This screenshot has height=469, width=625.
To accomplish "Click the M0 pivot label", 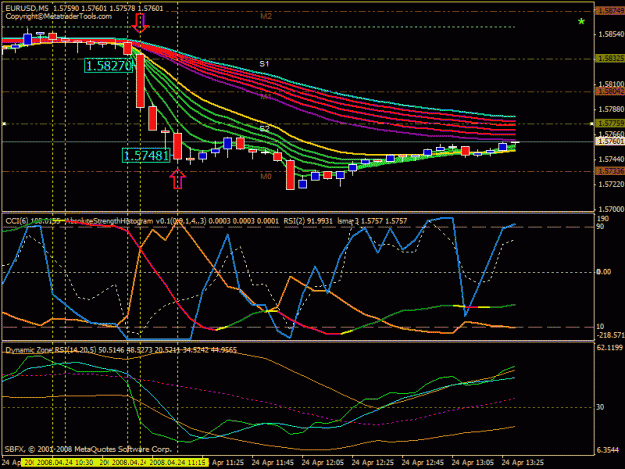I will (x=266, y=176).
